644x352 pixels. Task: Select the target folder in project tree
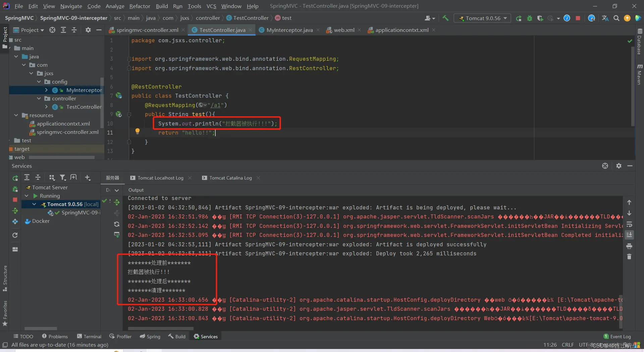click(x=22, y=149)
